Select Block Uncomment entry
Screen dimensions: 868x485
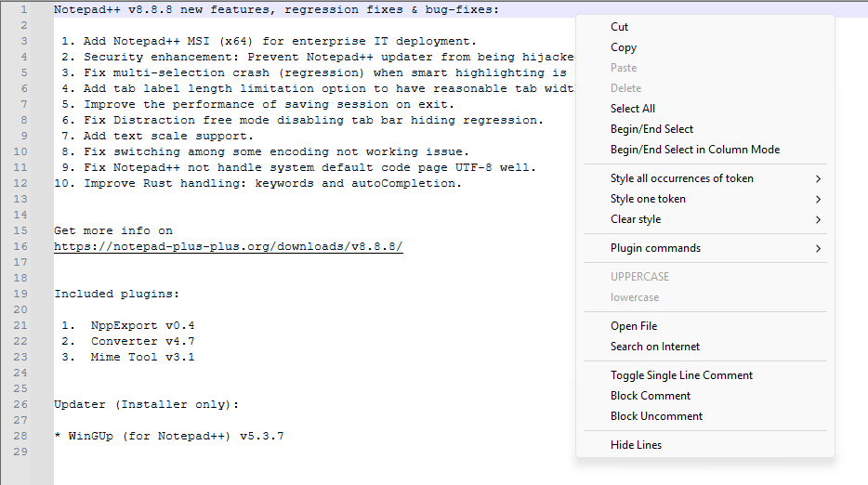(656, 416)
